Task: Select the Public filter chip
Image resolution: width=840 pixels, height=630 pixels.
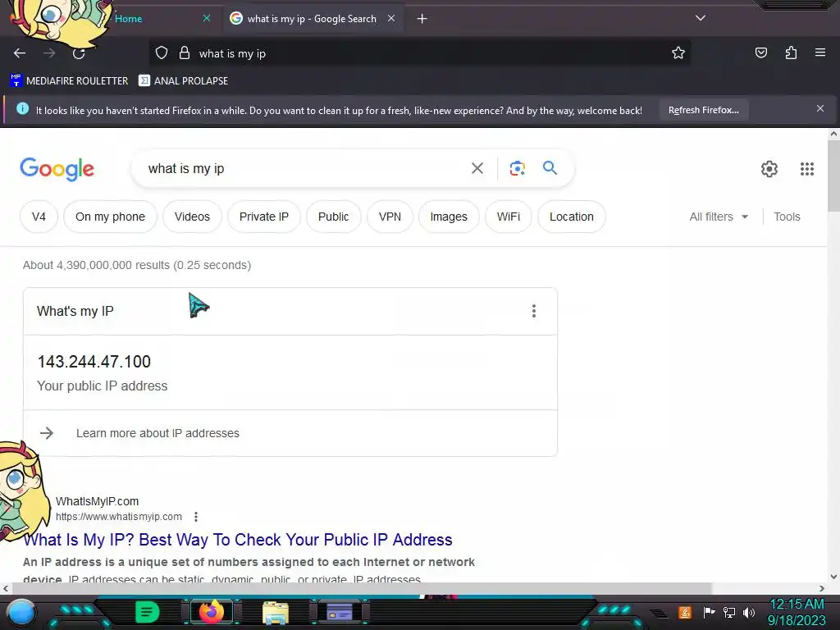Action: point(333,217)
